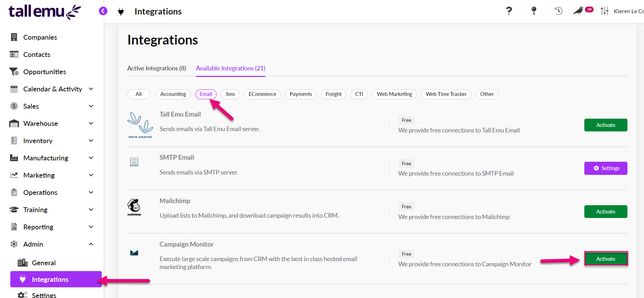
Task: Expand Calendar & Activity chevron
Action: (91, 89)
